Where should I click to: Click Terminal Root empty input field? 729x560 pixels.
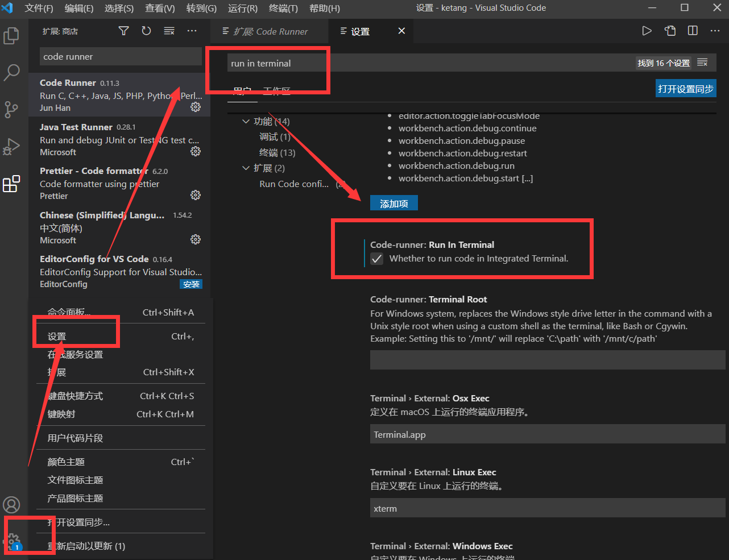548,360
